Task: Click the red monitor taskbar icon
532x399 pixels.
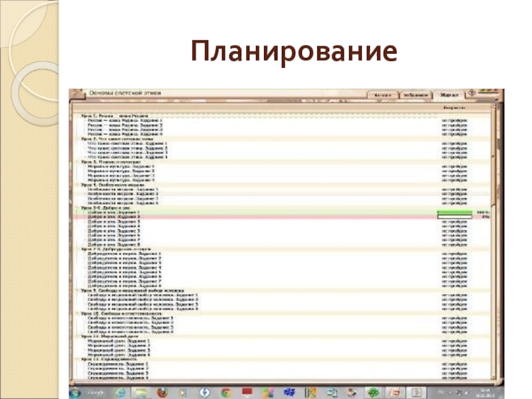Action: [247, 392]
